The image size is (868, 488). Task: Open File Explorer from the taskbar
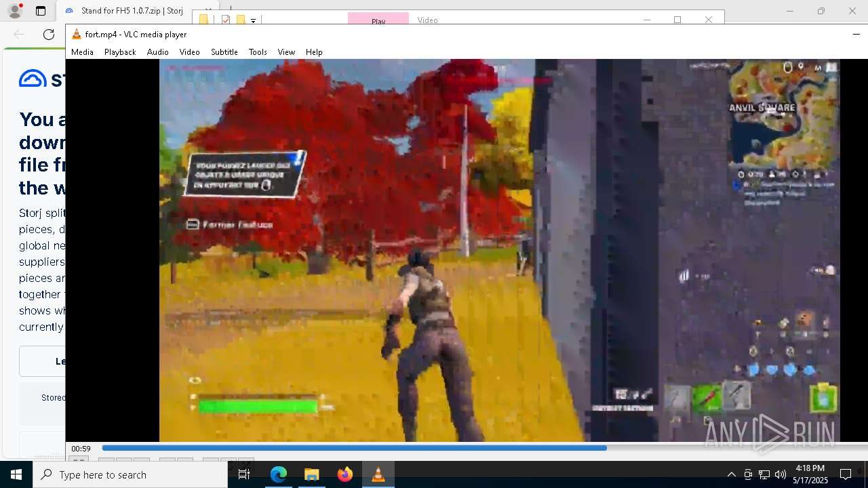click(312, 474)
